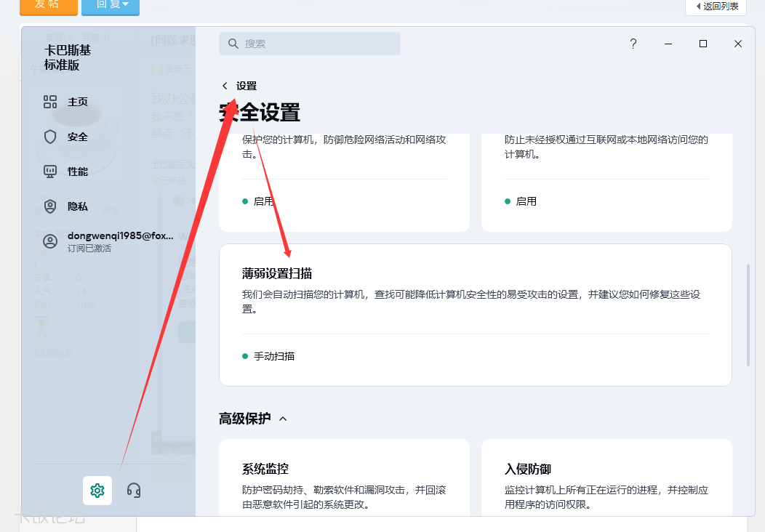Click the settings page vertical scrollbar
765x532 pixels.
[748, 315]
